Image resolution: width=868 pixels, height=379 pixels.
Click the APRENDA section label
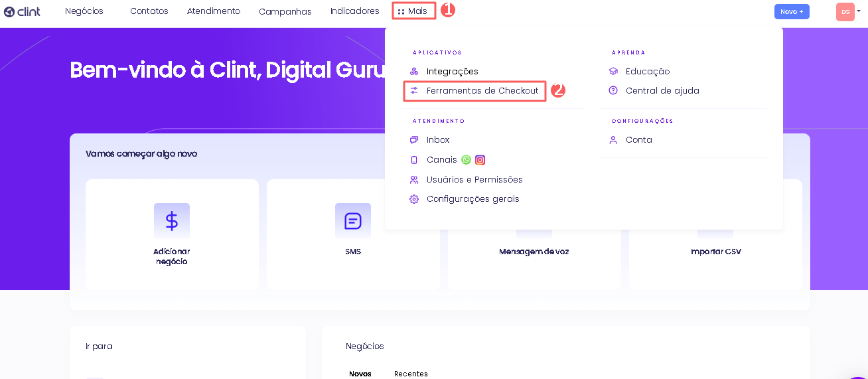click(x=628, y=52)
